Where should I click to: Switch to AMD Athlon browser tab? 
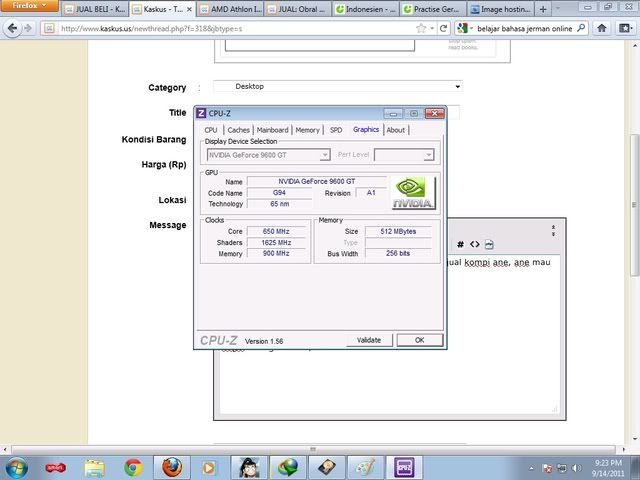point(230,9)
